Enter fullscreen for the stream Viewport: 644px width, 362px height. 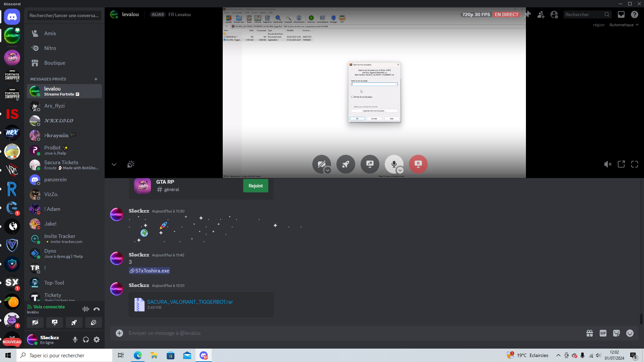(635, 164)
